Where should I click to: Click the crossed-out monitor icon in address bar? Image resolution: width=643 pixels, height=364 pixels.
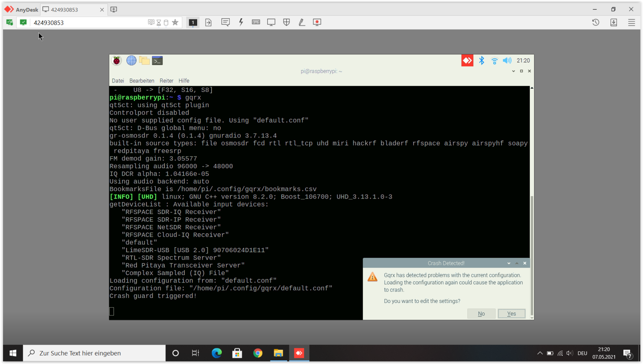(x=151, y=23)
